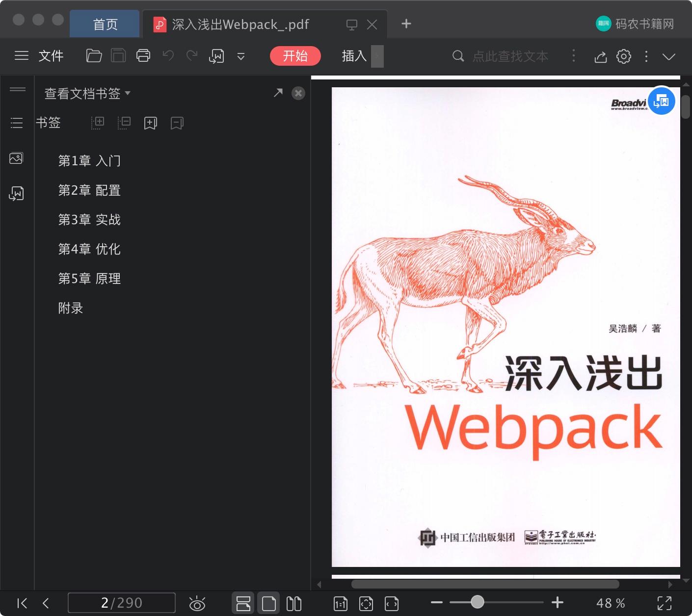Click the zoom slider handle
The image size is (692, 616).
[478, 602]
